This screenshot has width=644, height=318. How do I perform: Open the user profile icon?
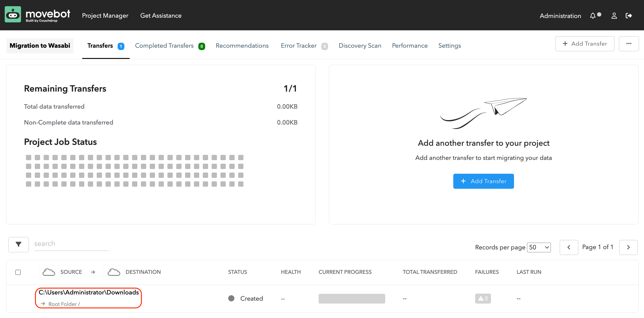pos(614,16)
